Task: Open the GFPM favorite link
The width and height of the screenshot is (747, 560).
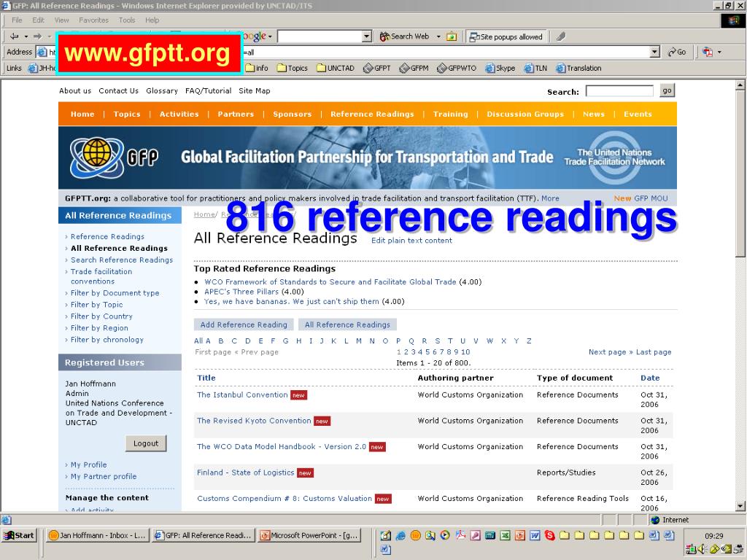Action: tap(414, 68)
